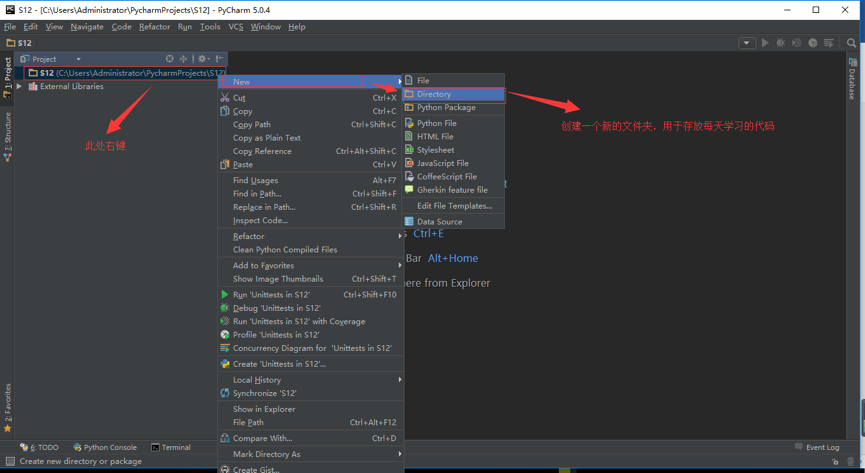Expand the Refactor submenu in context menu

point(311,236)
